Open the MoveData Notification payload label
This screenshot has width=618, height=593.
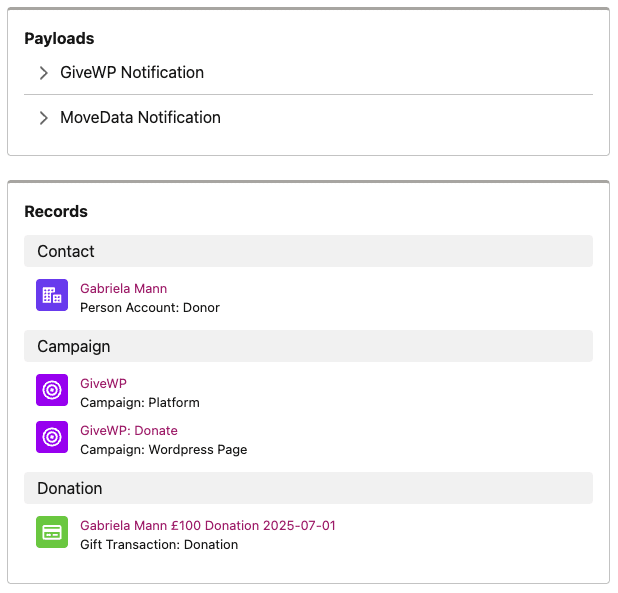click(140, 117)
